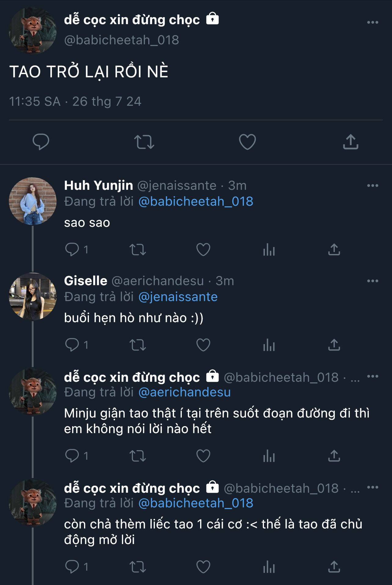
Task: Reply to the main post 'TAO TRỞ LẠI RỒI NÈ'
Action: click(x=41, y=142)
